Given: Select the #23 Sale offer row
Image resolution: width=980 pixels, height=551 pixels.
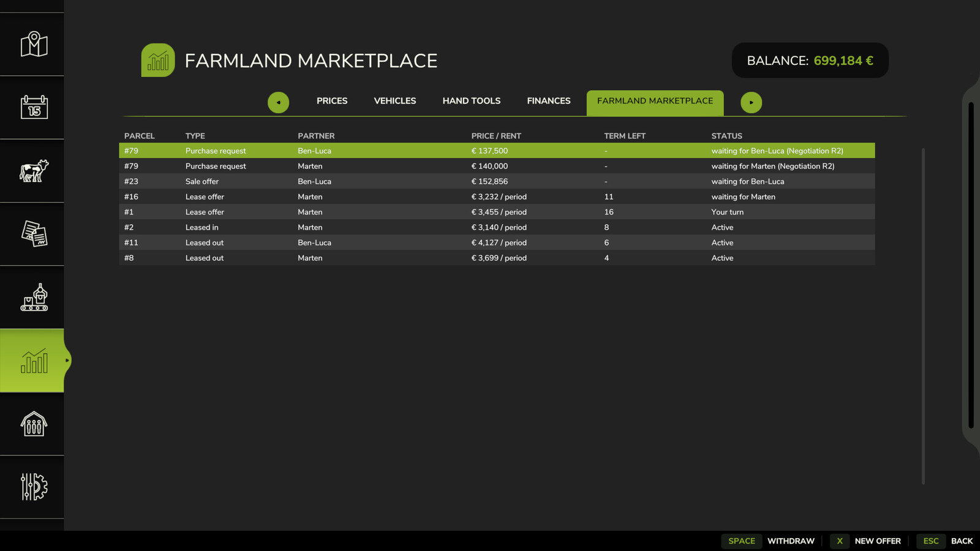Looking at the screenshot, I should (x=497, y=181).
